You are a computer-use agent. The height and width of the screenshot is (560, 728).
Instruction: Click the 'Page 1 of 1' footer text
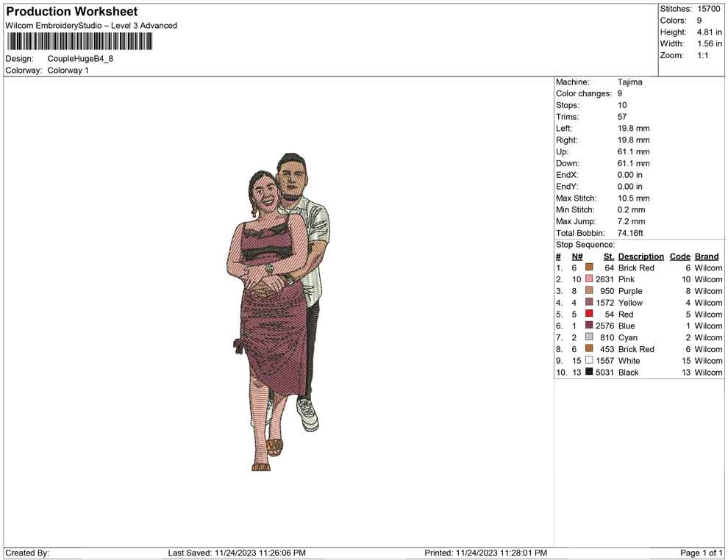click(x=701, y=553)
